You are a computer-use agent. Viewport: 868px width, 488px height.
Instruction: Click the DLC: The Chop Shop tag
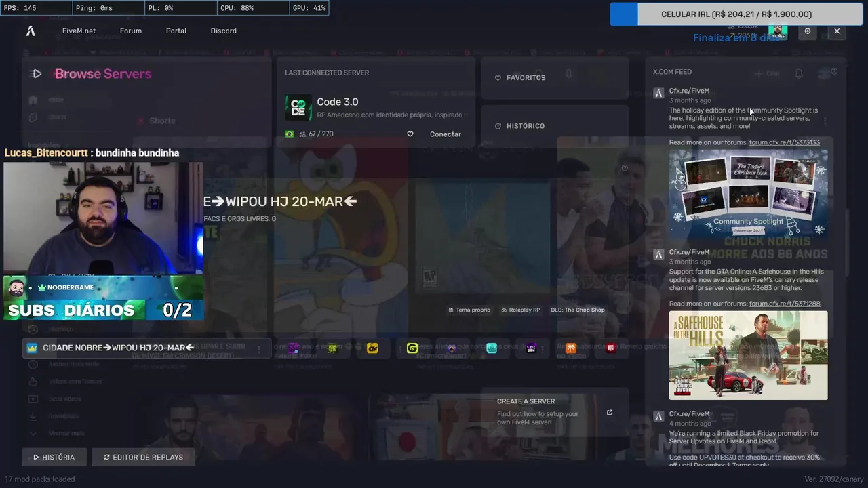578,310
